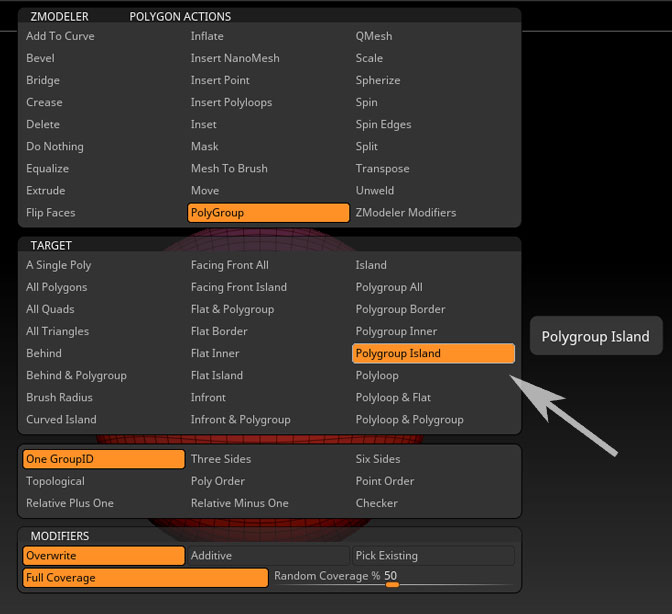Enable Additive modifier
This screenshot has height=614, width=672.
pos(268,555)
